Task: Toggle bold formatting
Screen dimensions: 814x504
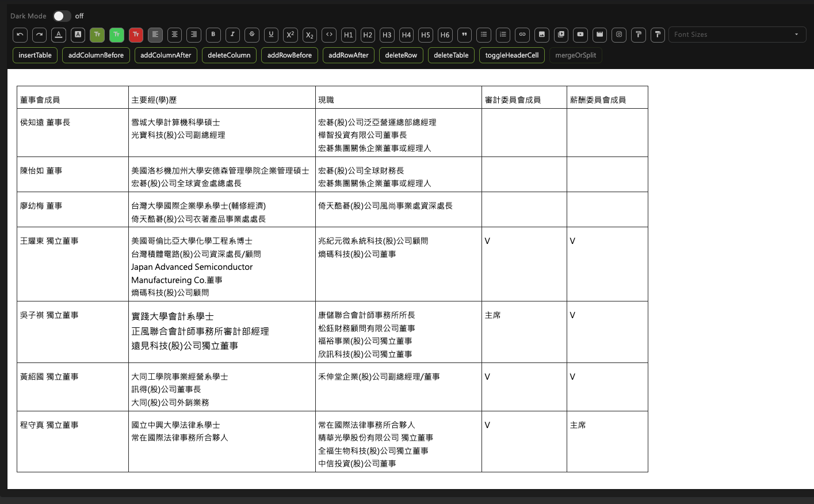Action: (213, 35)
